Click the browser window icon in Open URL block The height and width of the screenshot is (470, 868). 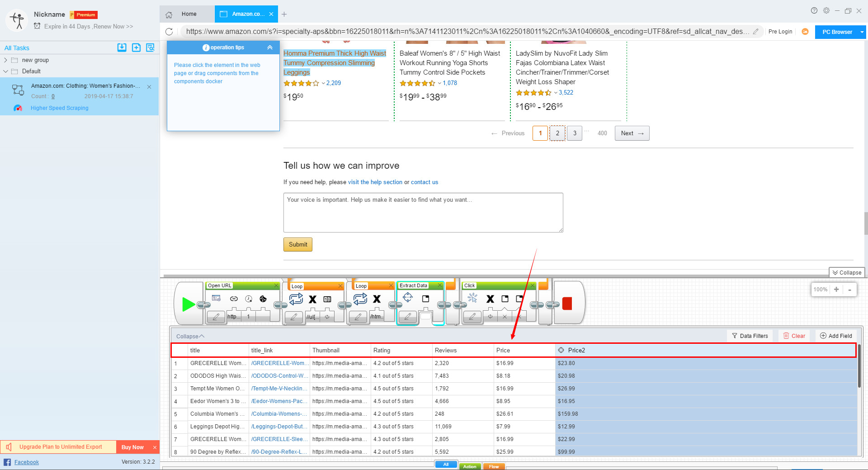pos(217,298)
